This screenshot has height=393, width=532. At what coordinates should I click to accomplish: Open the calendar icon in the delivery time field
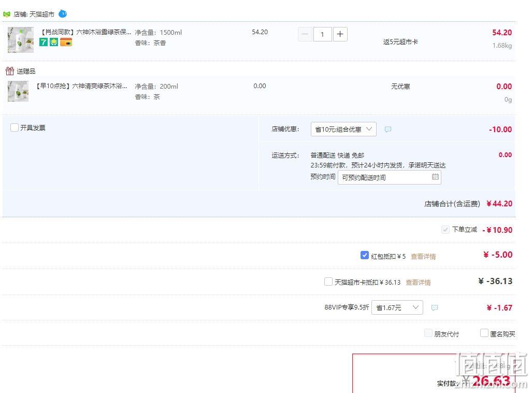pyautogui.click(x=435, y=177)
